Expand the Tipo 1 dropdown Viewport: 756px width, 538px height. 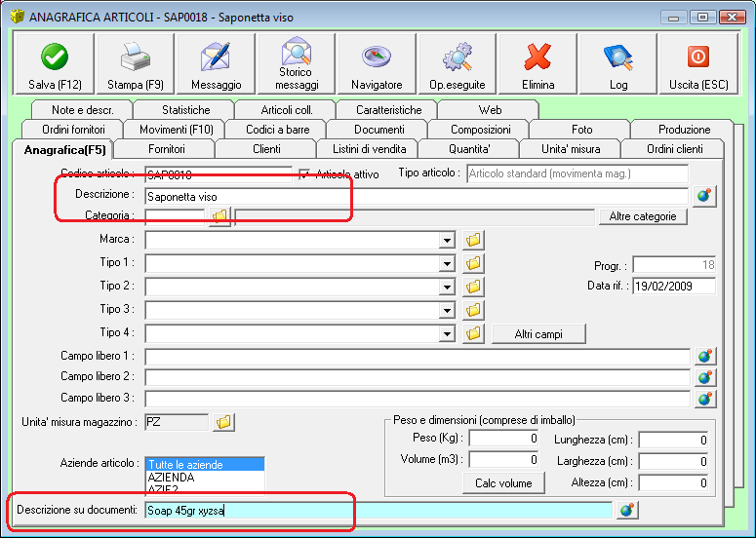[448, 263]
